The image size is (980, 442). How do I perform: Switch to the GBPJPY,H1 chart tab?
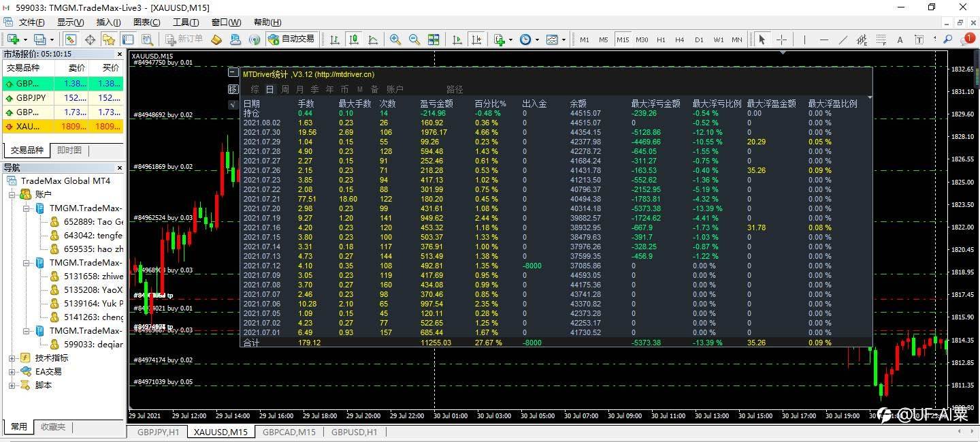point(157,432)
